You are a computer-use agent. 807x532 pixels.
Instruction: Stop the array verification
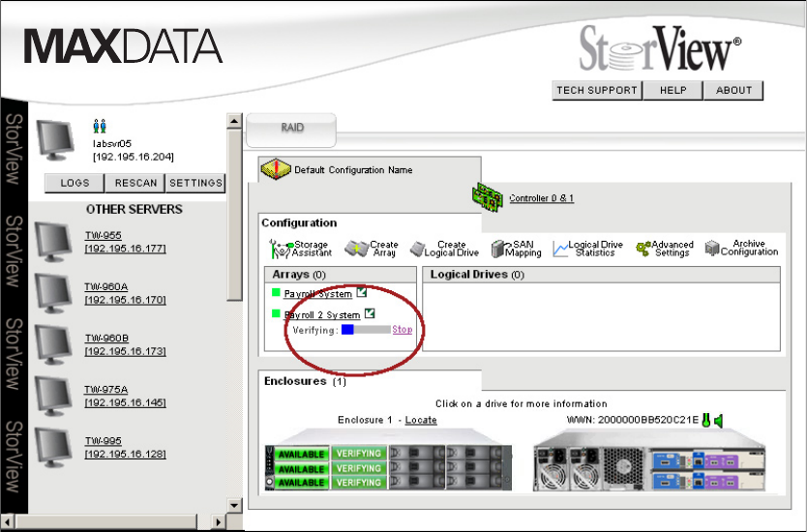tap(402, 329)
